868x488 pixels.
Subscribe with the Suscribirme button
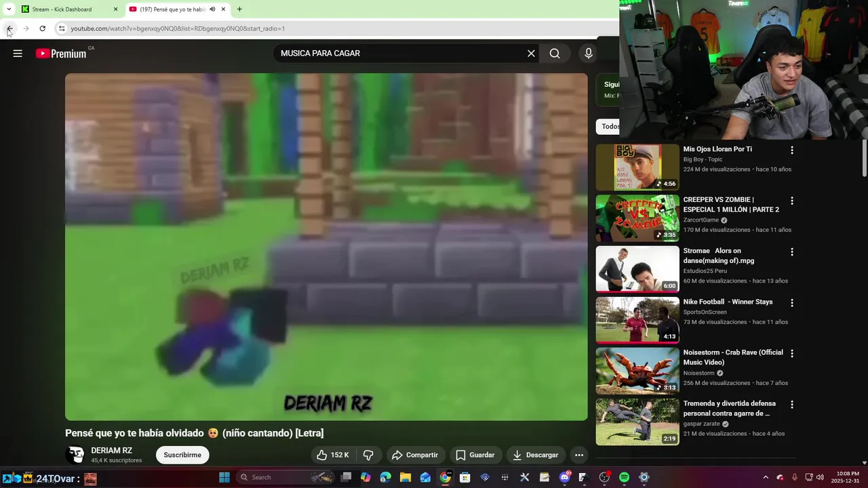(x=182, y=455)
